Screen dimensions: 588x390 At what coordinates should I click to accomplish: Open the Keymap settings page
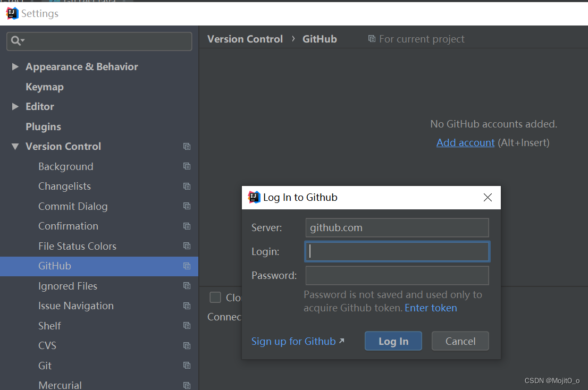(x=45, y=87)
